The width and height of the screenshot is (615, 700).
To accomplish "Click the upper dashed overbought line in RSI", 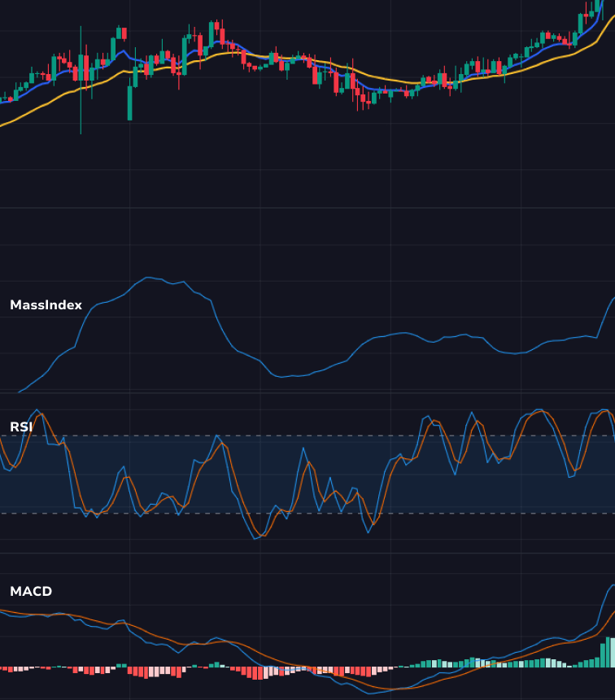I will (325, 436).
